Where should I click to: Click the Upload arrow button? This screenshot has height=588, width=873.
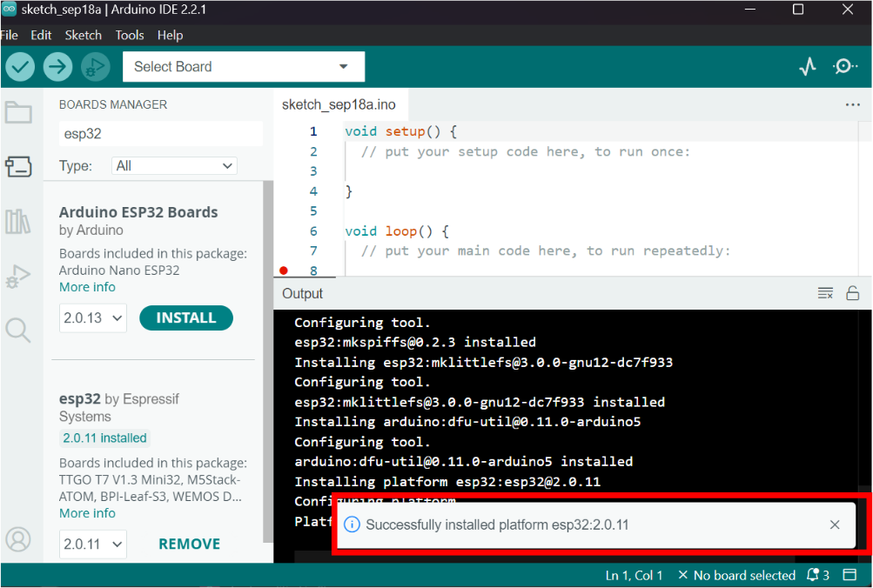[58, 67]
